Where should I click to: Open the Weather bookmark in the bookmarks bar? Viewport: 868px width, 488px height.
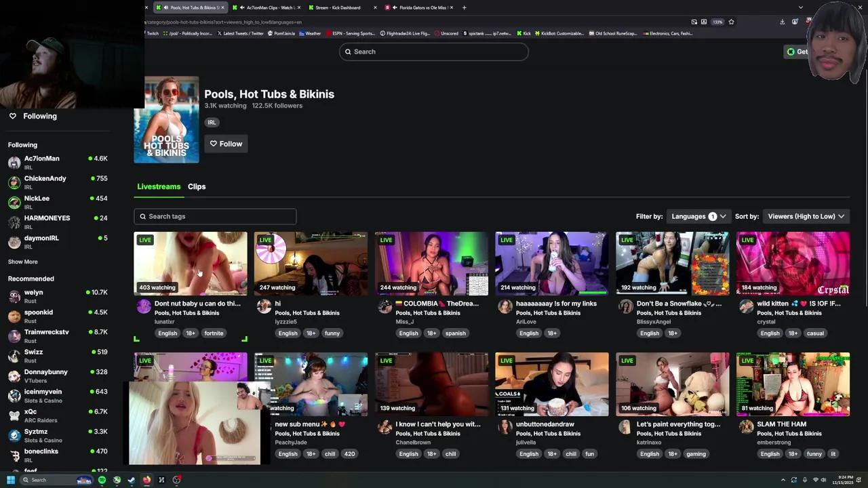click(x=309, y=33)
